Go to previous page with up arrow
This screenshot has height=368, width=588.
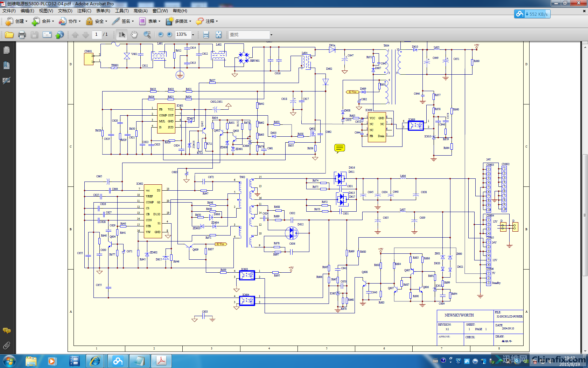pos(75,35)
